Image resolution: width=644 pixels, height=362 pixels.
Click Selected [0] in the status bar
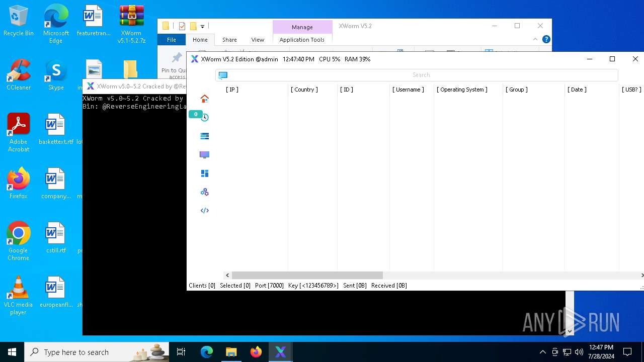point(235,285)
